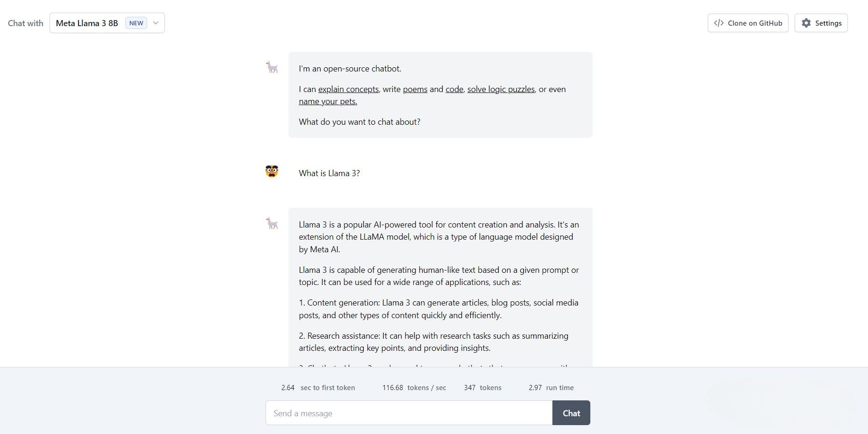The image size is (868, 434).
Task: Click the gear icon for Settings
Action: (806, 23)
